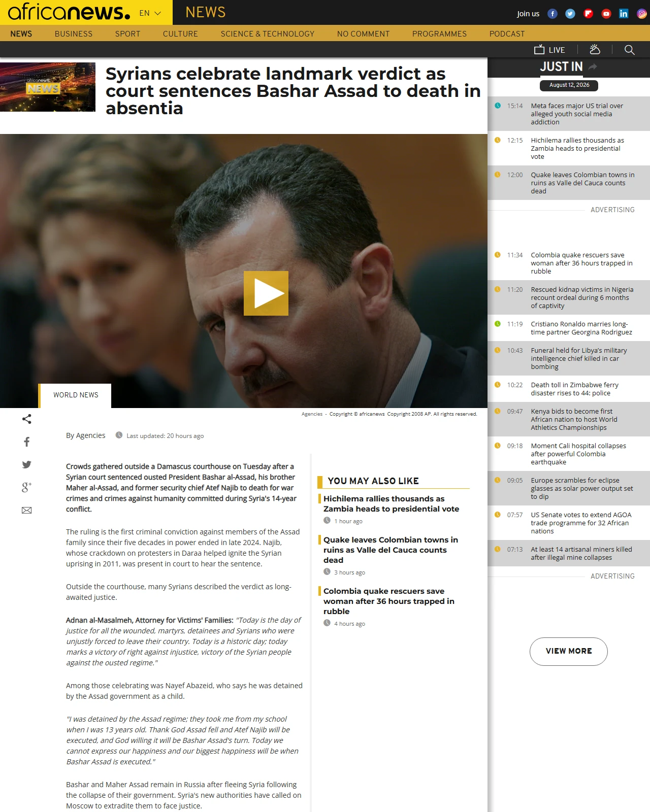Open the BUSINESS menu item
This screenshot has width=650, height=812.
click(x=74, y=33)
